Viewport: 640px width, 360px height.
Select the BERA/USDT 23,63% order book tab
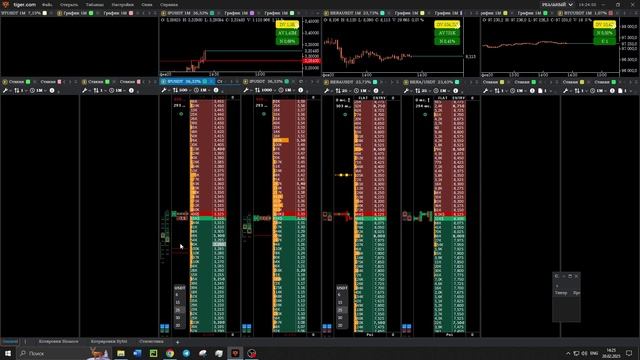tap(432, 82)
